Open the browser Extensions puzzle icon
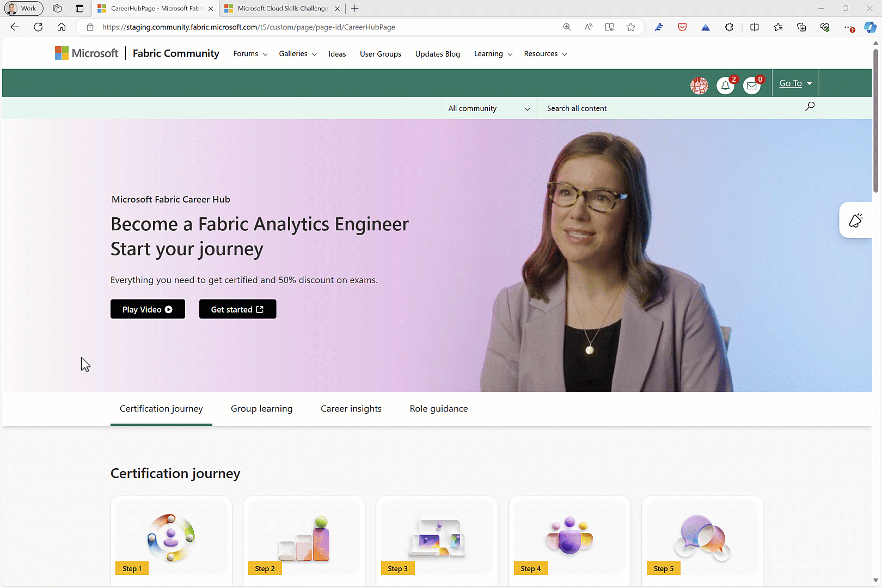 (x=729, y=27)
